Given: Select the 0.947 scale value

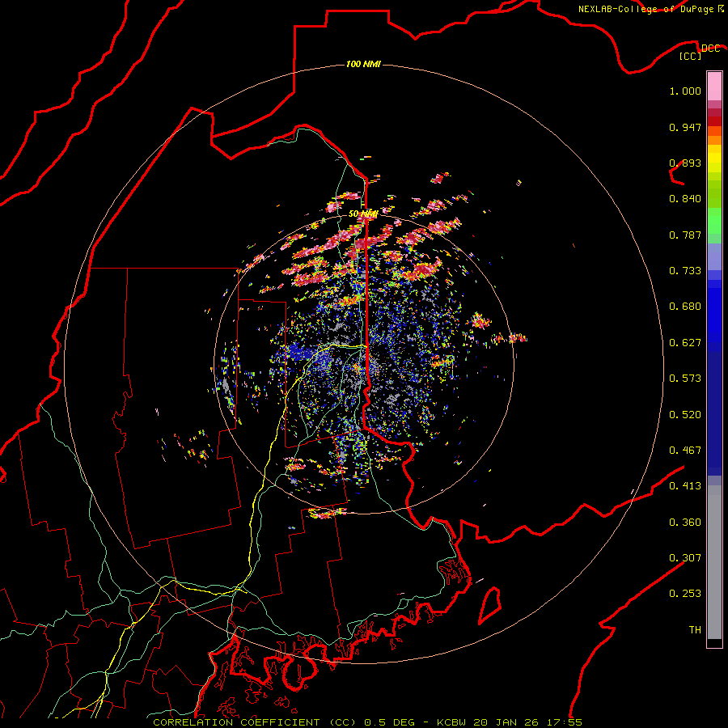Looking at the screenshot, I should point(685,127).
